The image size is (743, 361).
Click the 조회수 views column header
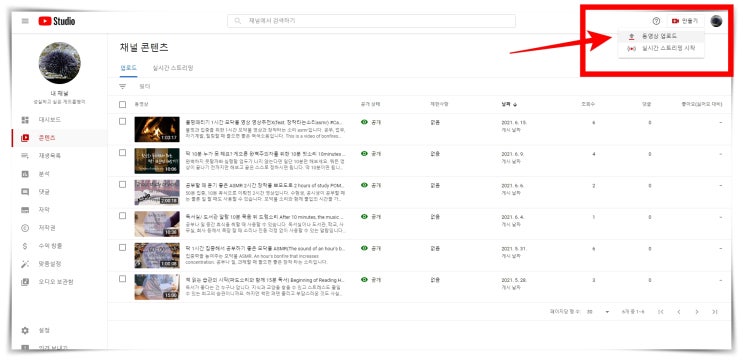[588, 104]
